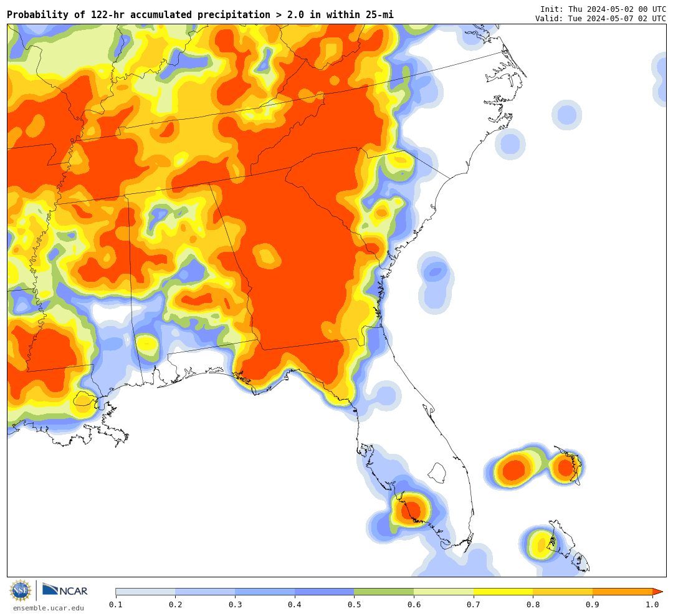Click the 0.4–0.5 periwinkle colorbar segment
This screenshot has height=616, width=673.
[x=325, y=592]
